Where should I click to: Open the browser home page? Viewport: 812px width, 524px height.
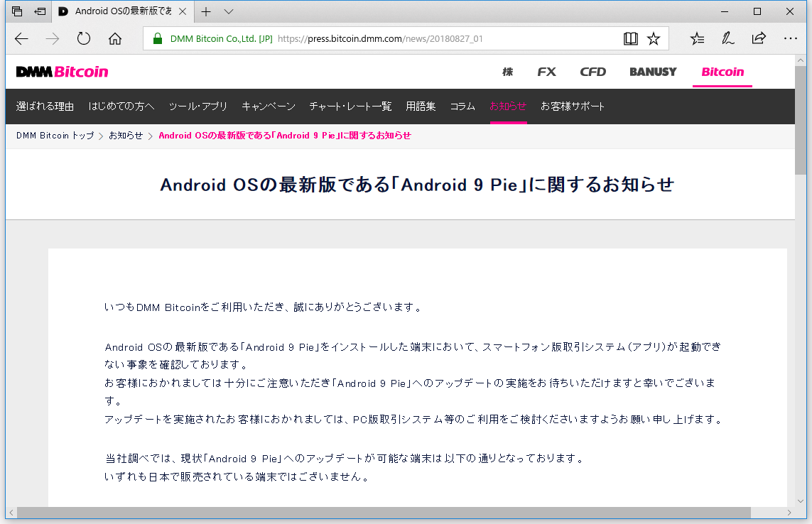coord(115,38)
